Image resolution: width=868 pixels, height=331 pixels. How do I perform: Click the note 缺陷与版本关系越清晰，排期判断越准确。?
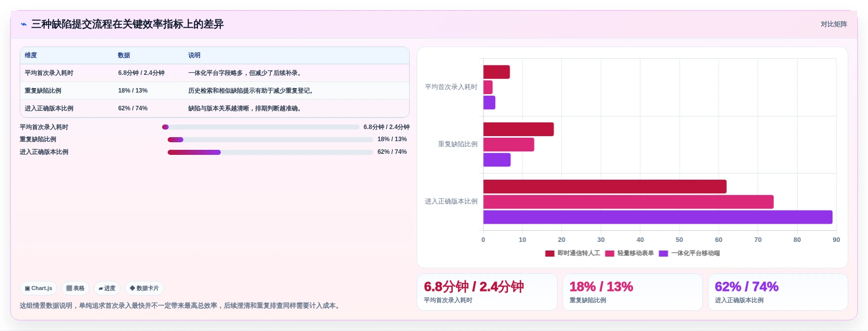tap(246, 108)
